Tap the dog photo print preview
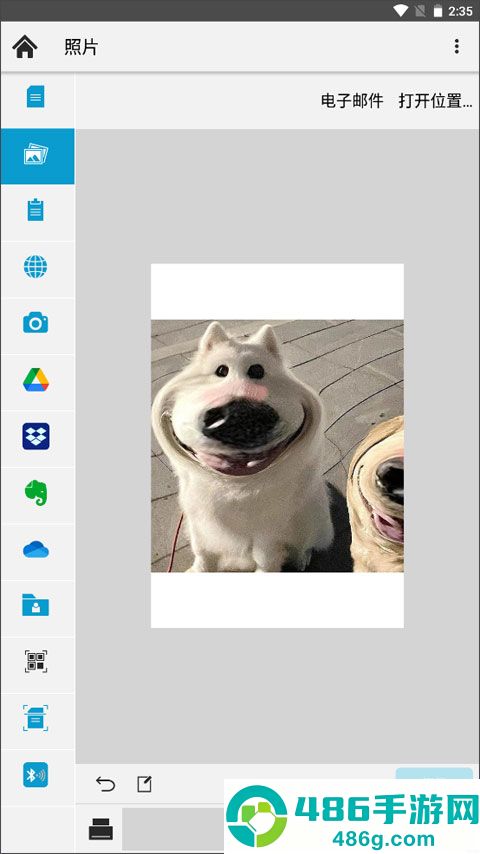The height and width of the screenshot is (854, 480). [277, 446]
